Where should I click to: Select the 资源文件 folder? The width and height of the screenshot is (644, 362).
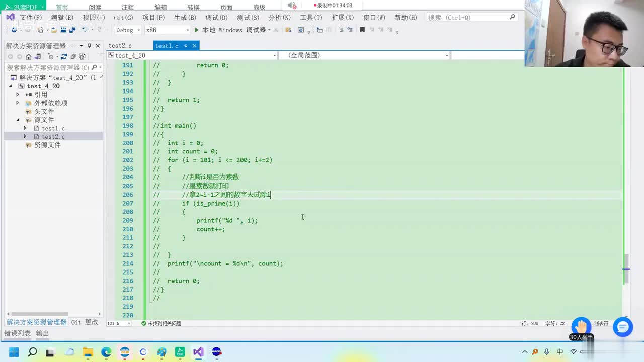(x=47, y=145)
